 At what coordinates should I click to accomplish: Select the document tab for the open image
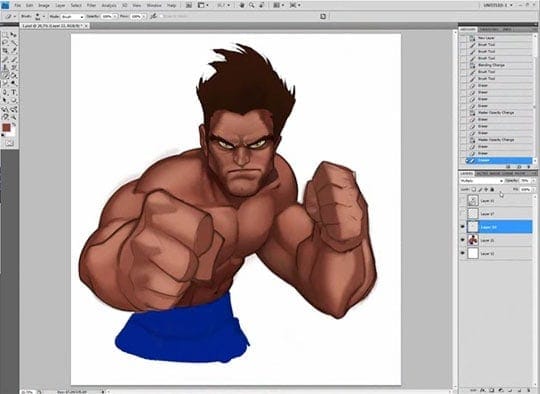[53, 26]
